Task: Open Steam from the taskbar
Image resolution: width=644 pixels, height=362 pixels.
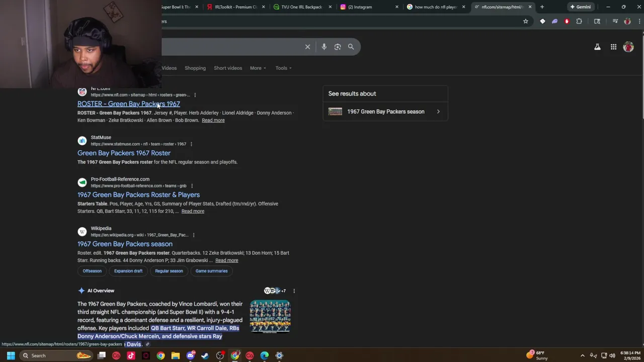Action: pos(205,355)
